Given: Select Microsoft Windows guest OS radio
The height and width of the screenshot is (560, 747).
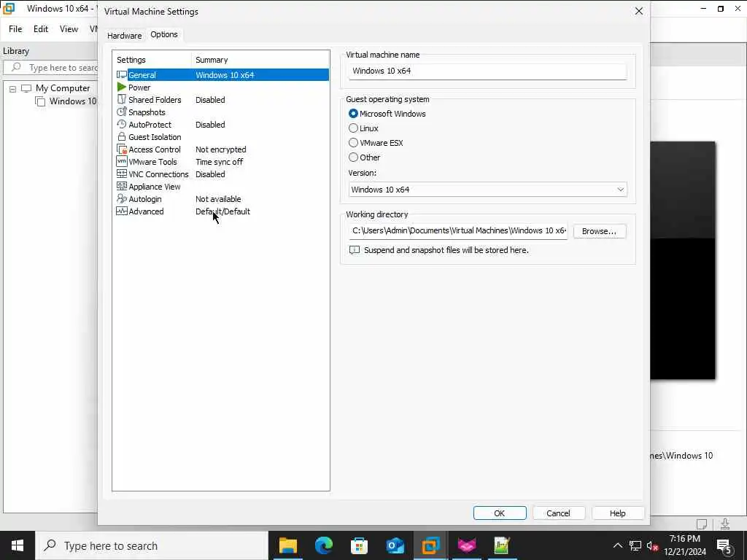Looking at the screenshot, I should pos(353,113).
